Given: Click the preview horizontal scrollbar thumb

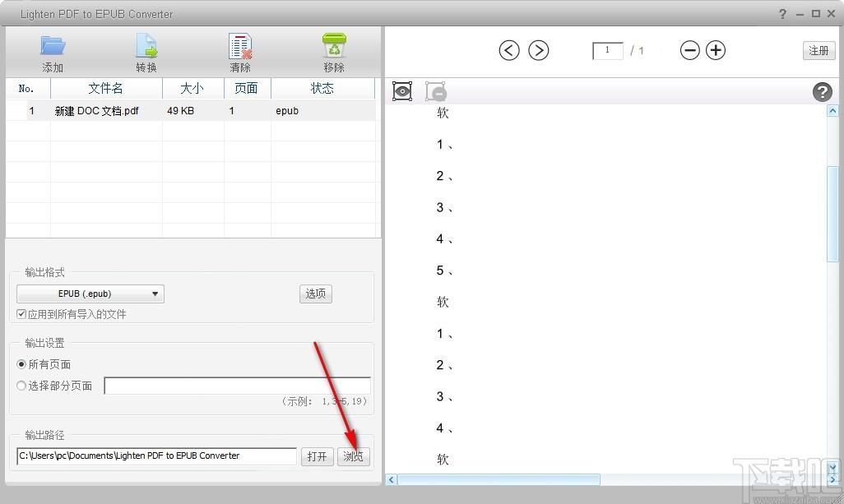Looking at the screenshot, I should (x=499, y=479).
